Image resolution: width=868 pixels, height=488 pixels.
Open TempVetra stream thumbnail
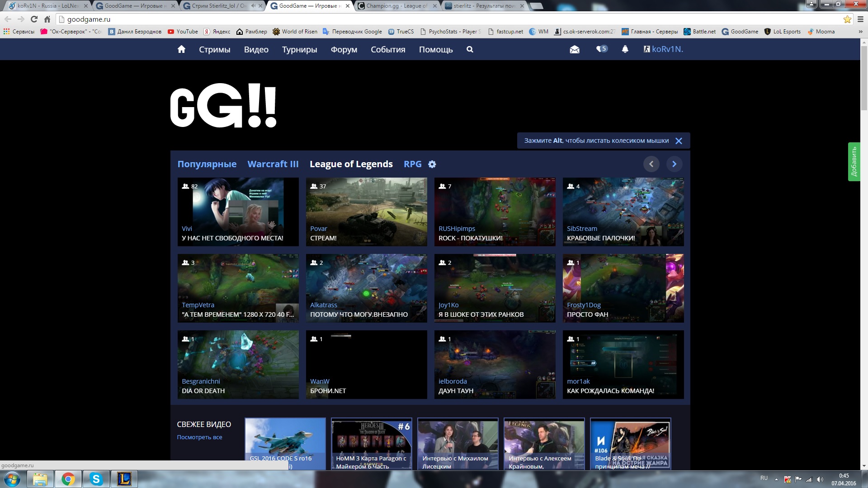[x=238, y=288]
